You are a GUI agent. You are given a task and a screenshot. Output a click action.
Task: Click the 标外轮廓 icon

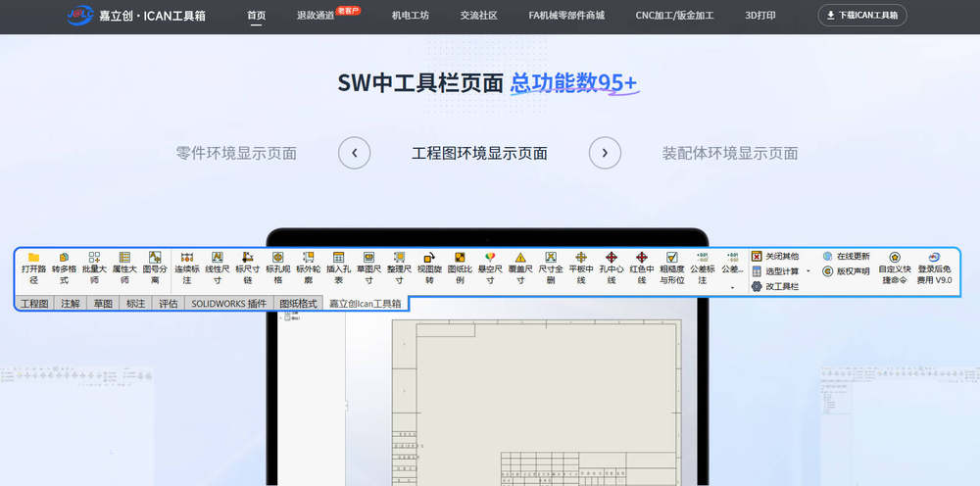point(308,257)
